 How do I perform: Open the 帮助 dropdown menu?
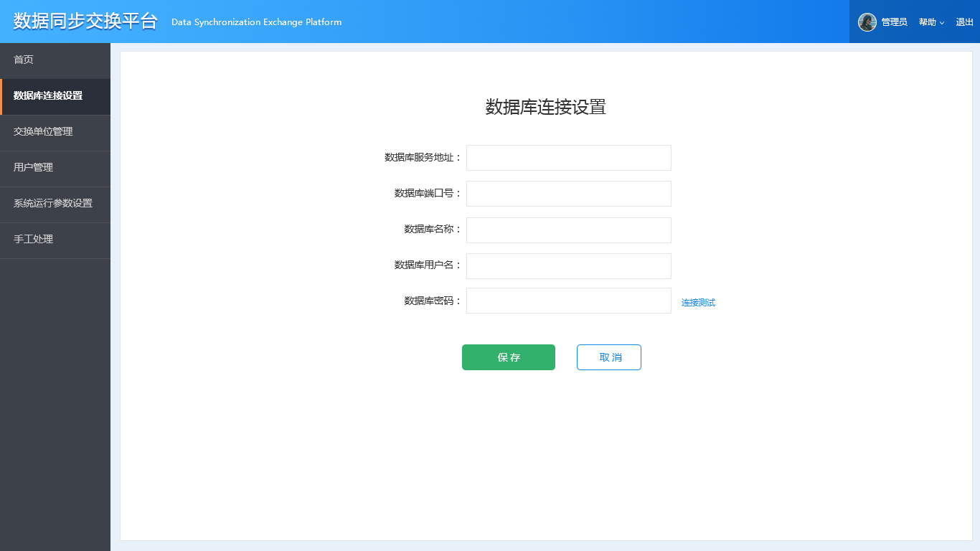point(931,22)
